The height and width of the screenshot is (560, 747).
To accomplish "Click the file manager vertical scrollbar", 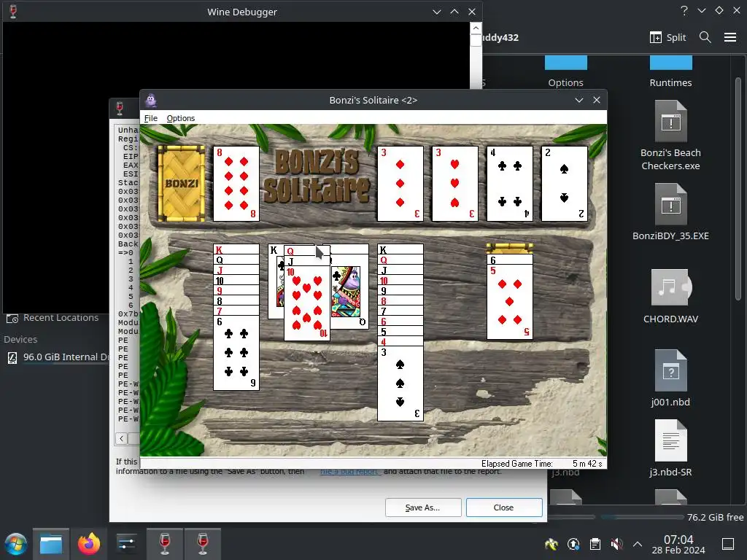I will coord(738,189).
